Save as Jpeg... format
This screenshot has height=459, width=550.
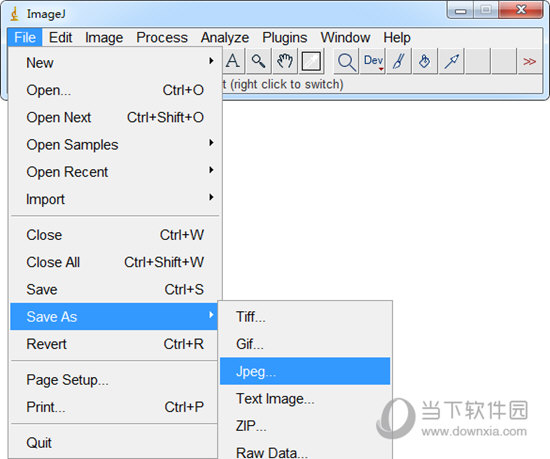[305, 371]
